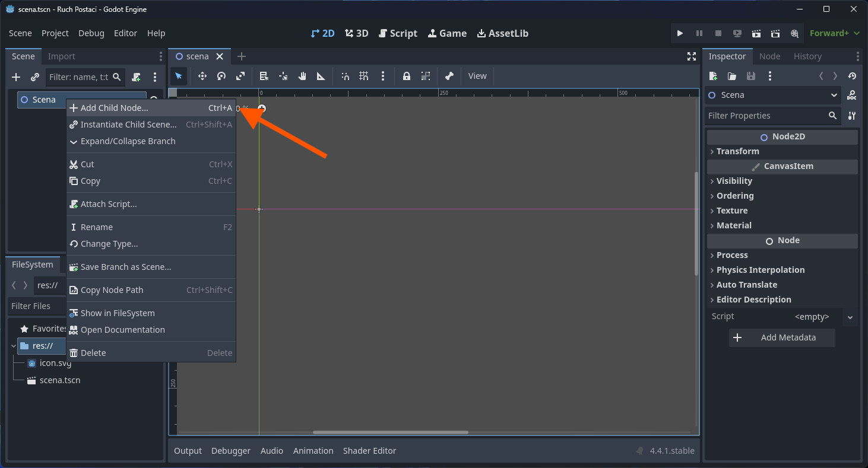Select the Ruler Mode triangle tool
Viewport: 868px width, 468px height.
321,76
